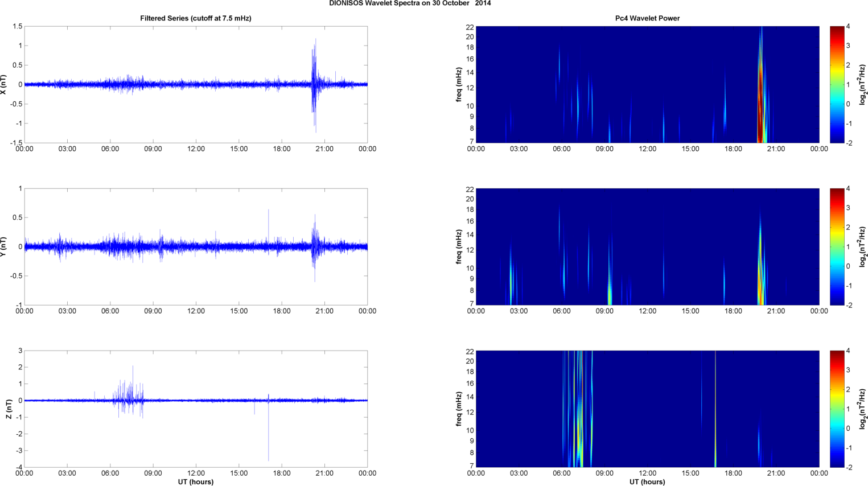This screenshot has width=868, height=486.
Task: Click the "Z (nT)" axis label
Action: pyautogui.click(x=9, y=409)
